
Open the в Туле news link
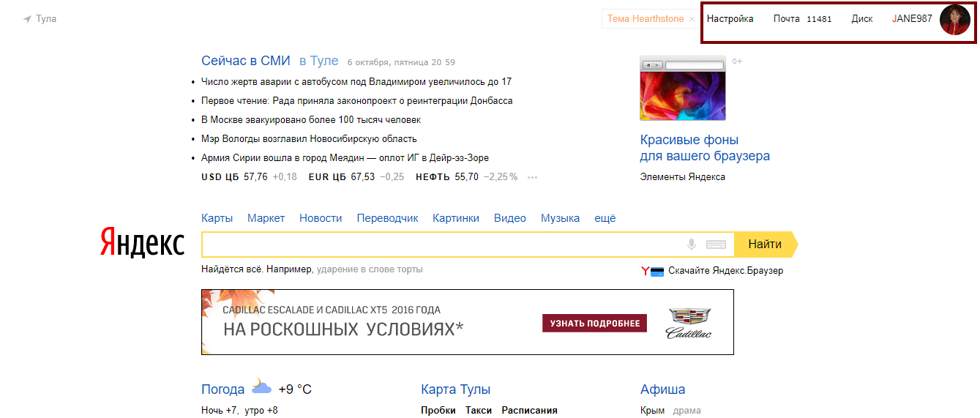tap(318, 61)
